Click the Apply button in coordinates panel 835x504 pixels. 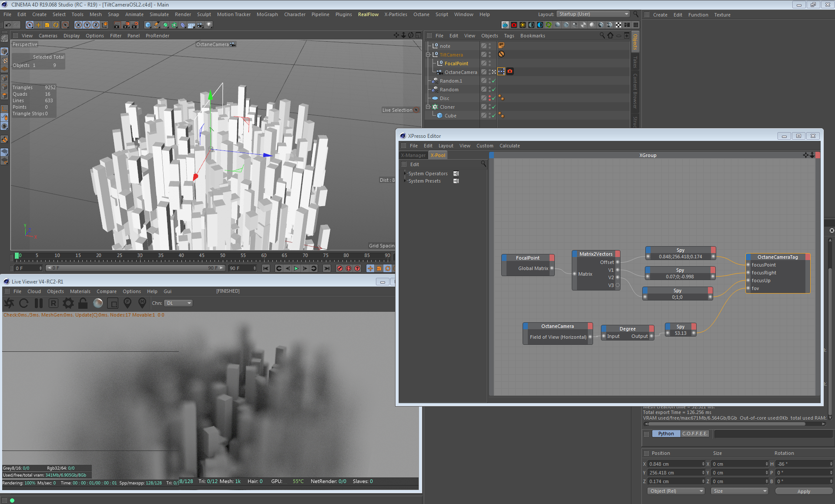(804, 491)
